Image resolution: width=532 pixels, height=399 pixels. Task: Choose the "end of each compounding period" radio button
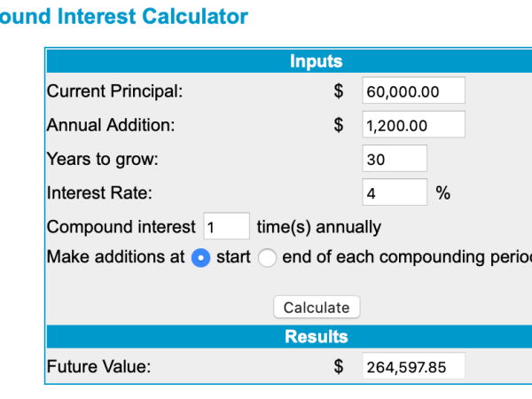click(x=268, y=258)
